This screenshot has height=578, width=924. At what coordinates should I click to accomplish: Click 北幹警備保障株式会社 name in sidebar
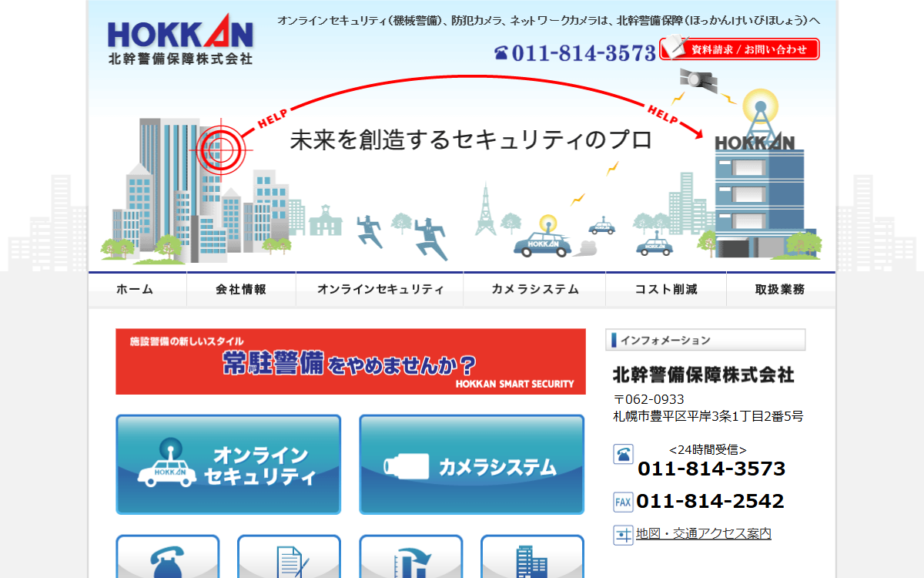[x=704, y=375]
